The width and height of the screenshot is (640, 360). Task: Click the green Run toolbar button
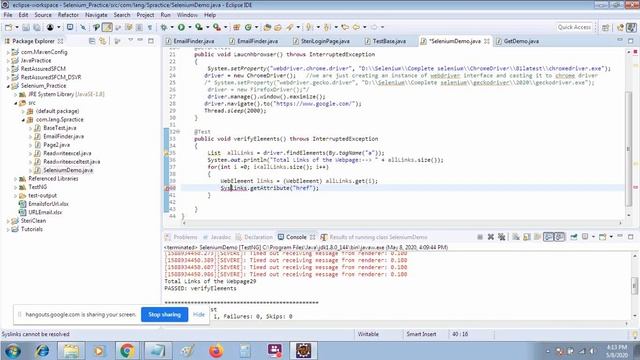click(x=181, y=27)
